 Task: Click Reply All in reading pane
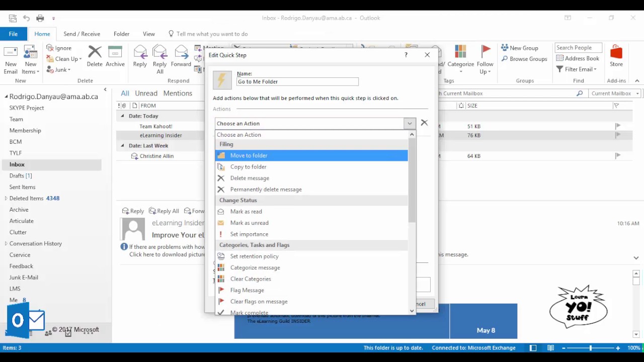164,211
